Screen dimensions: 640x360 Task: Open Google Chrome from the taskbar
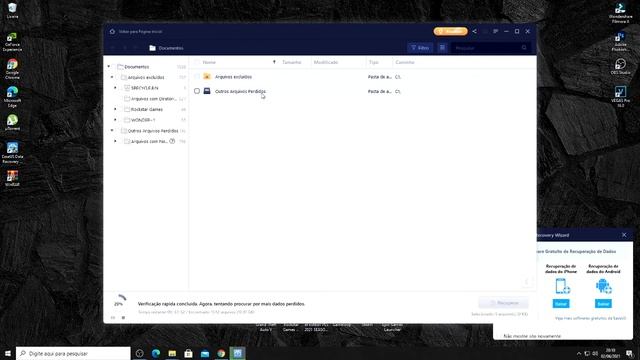221,353
